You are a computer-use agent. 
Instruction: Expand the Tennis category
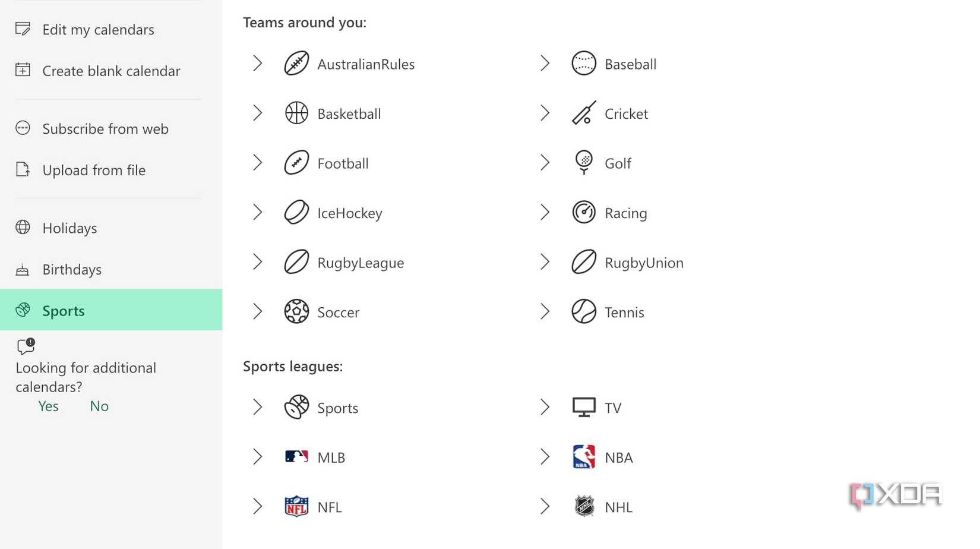(x=545, y=311)
